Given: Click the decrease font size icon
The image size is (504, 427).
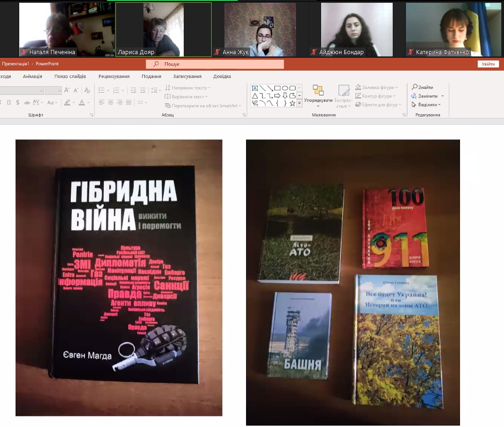Looking at the screenshot, I should (76, 90).
